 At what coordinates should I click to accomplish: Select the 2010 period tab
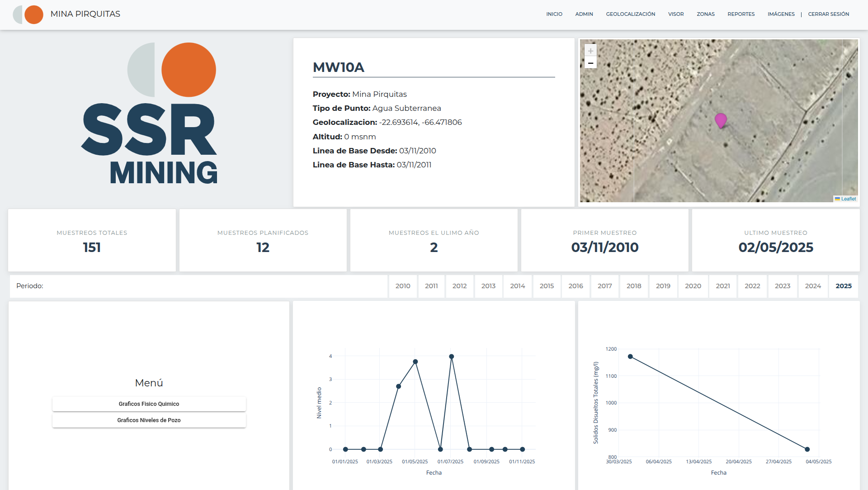point(402,286)
